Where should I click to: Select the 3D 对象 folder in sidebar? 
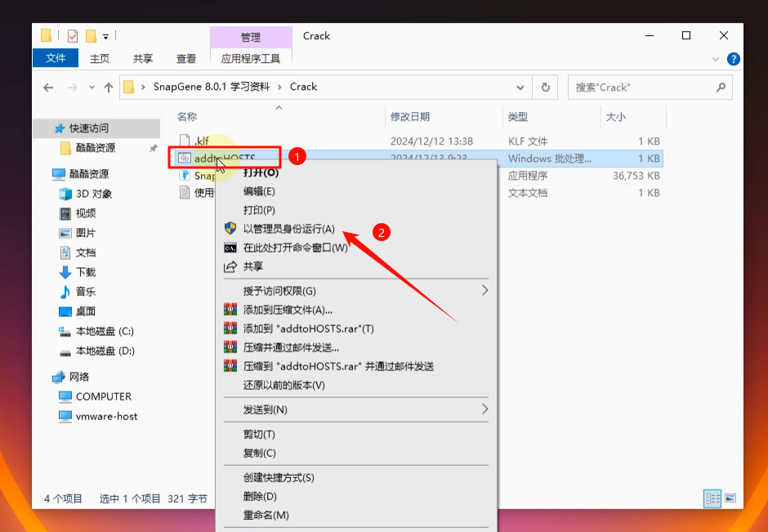pyautogui.click(x=93, y=194)
